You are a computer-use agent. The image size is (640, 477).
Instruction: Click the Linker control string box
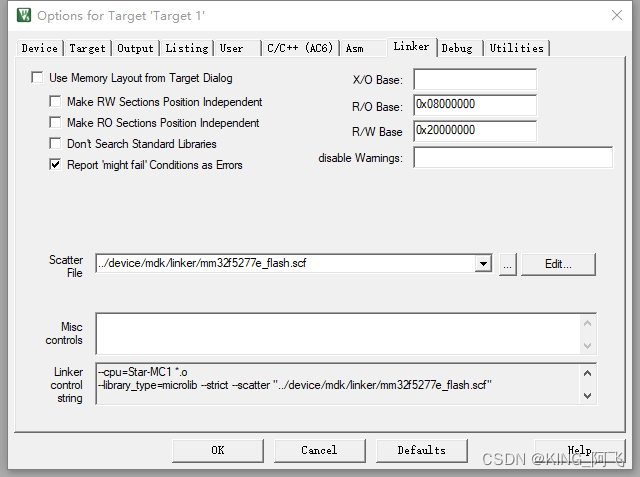pos(338,384)
